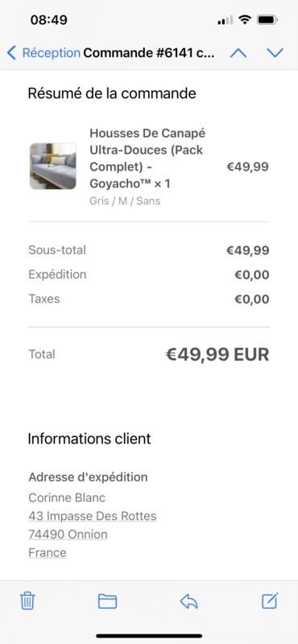Tap the France country link

(48, 553)
